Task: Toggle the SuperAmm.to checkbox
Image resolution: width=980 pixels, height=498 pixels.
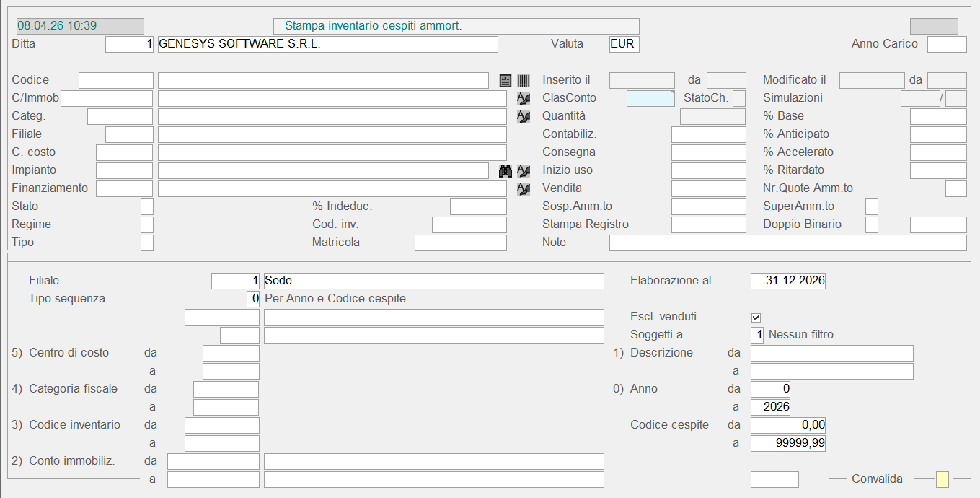Action: [x=871, y=206]
